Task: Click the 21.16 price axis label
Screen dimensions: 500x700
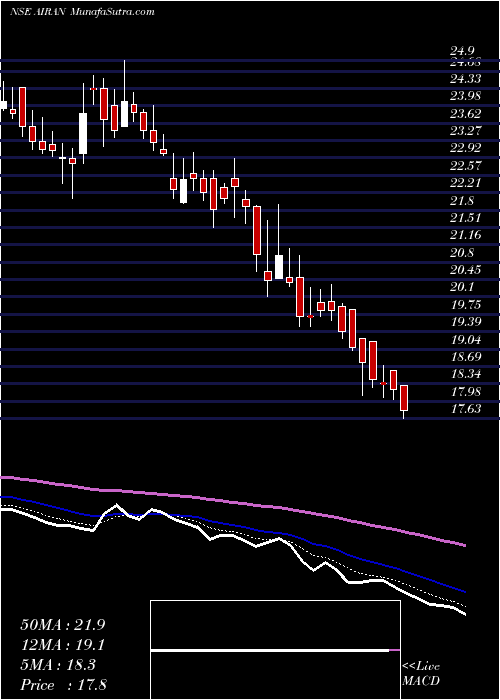Action: click(x=465, y=235)
